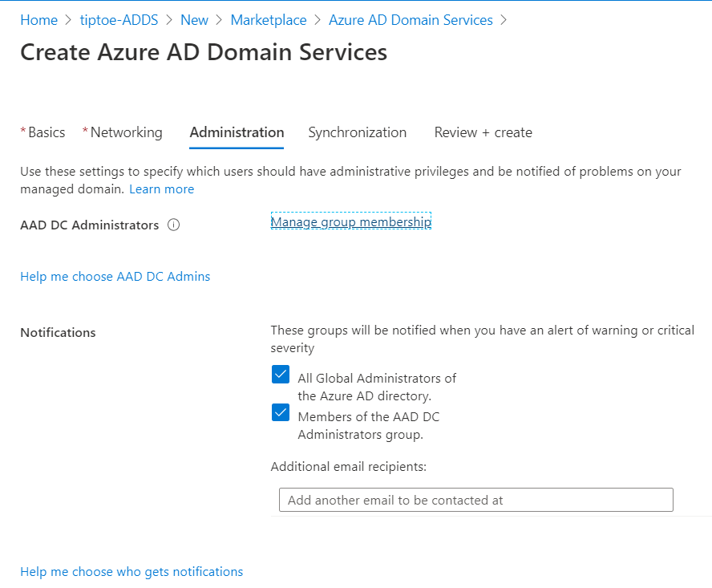Open Azure AD Domain Services breadcrumb
The image size is (712, 588).
click(411, 20)
